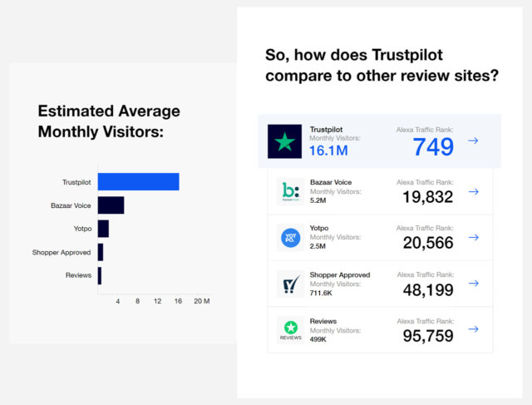Click the Shopper Approved chart axis label
The width and height of the screenshot is (532, 405).
tap(62, 252)
